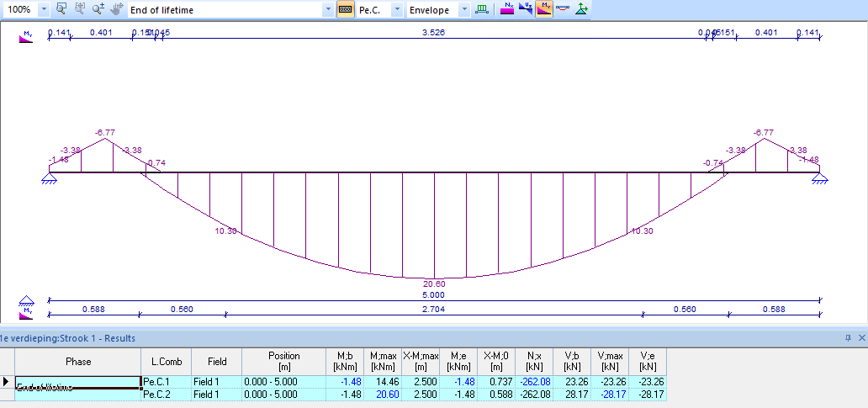The width and height of the screenshot is (868, 408).
Task: Click the zoom extents icon
Action: pyautogui.click(x=80, y=9)
